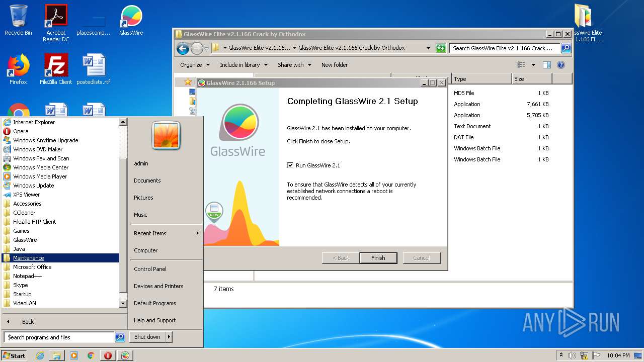This screenshot has width=644, height=362.
Task: Click the Start menu search magnifier
Action: [120, 337]
